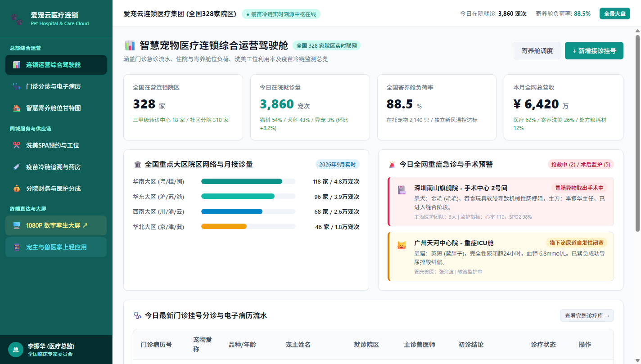This screenshot has width=641, height=364.
Task: Click the 2026年9月实时 badge
Action: pos(338,165)
